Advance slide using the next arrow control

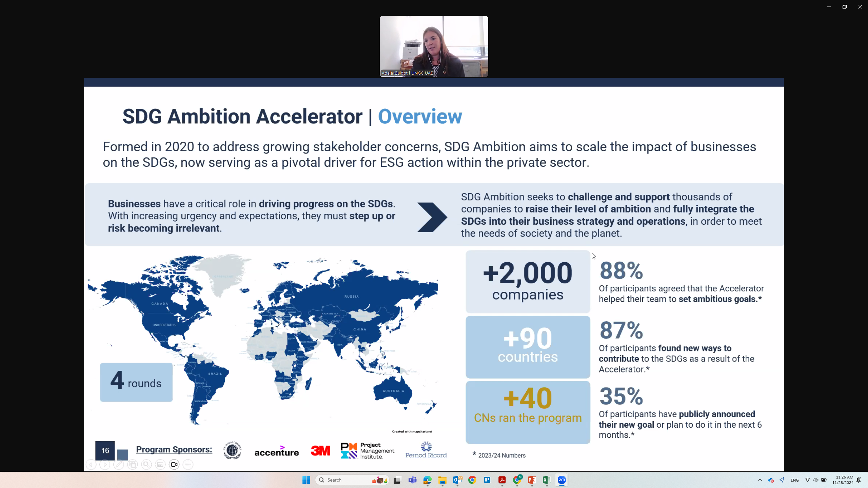pyautogui.click(x=105, y=464)
